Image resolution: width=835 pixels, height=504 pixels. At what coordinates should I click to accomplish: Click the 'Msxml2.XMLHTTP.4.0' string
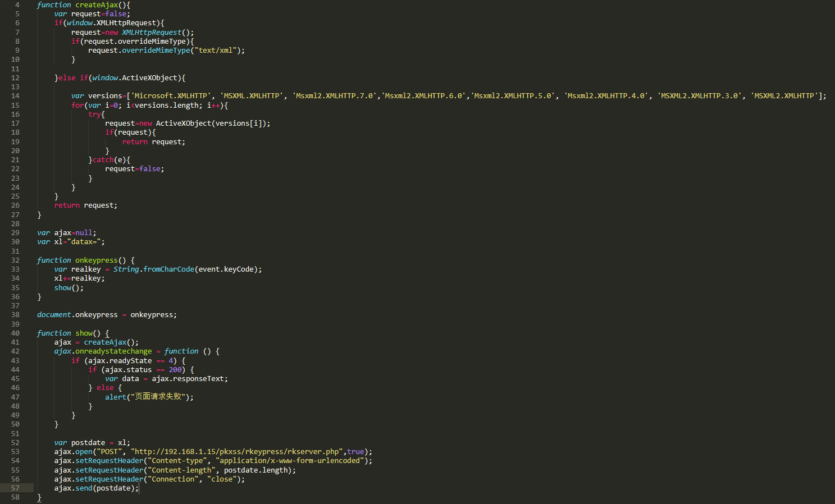606,96
